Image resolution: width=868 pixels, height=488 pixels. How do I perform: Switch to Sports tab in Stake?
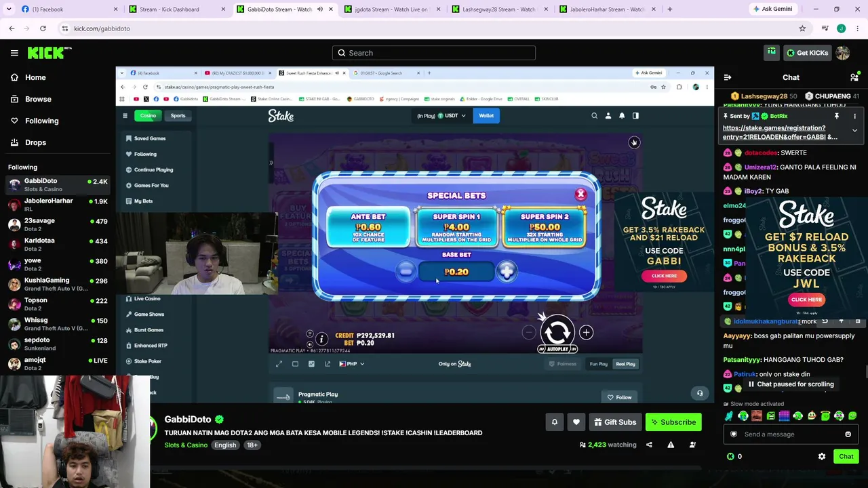click(x=178, y=116)
